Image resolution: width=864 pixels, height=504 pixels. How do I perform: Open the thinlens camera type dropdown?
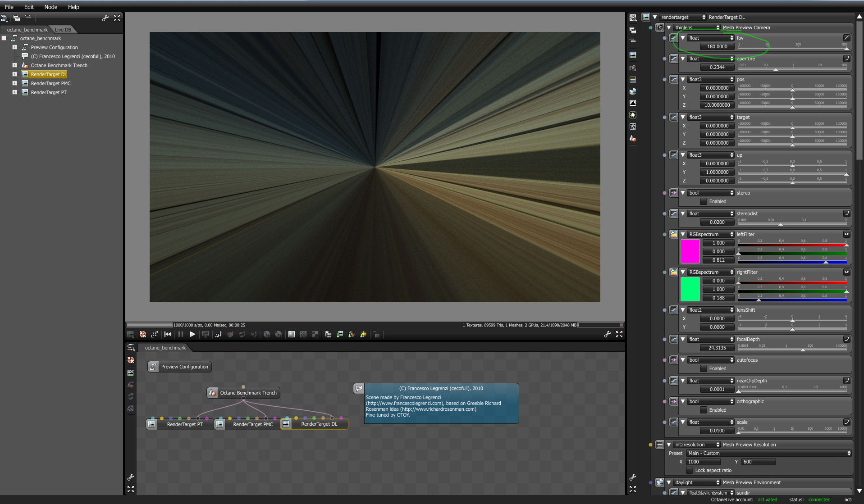pos(697,27)
